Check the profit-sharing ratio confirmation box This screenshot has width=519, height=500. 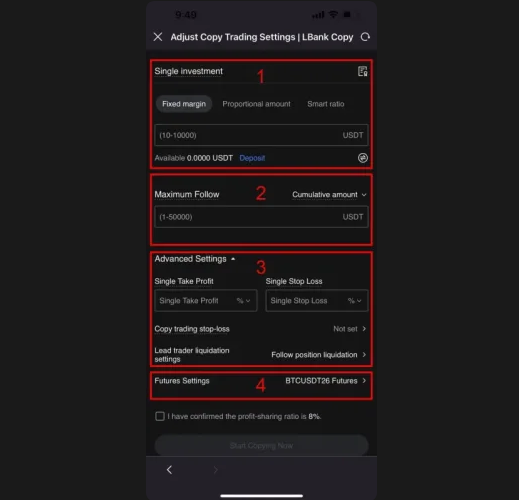[160, 416]
